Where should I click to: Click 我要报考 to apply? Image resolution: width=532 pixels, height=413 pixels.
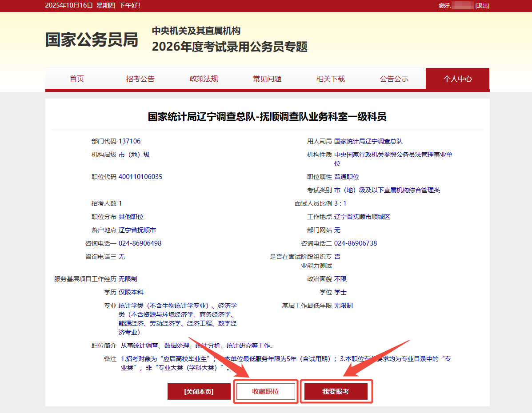336,392
